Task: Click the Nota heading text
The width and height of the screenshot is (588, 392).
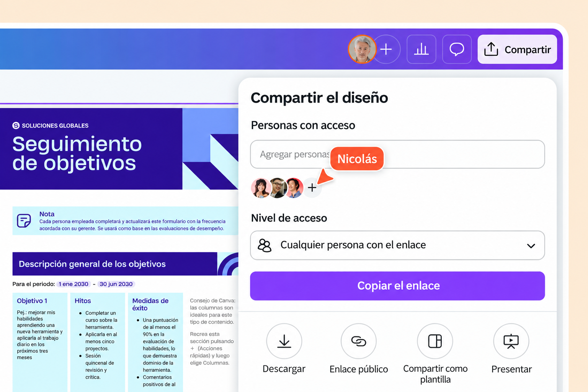Action: [x=47, y=214]
